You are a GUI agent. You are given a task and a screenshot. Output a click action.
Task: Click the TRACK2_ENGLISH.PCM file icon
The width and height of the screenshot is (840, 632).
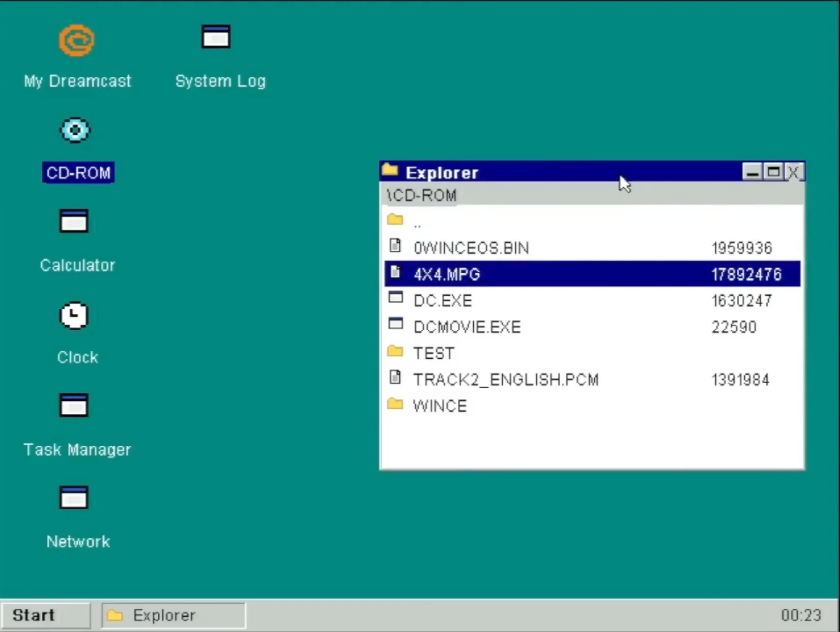(x=395, y=377)
